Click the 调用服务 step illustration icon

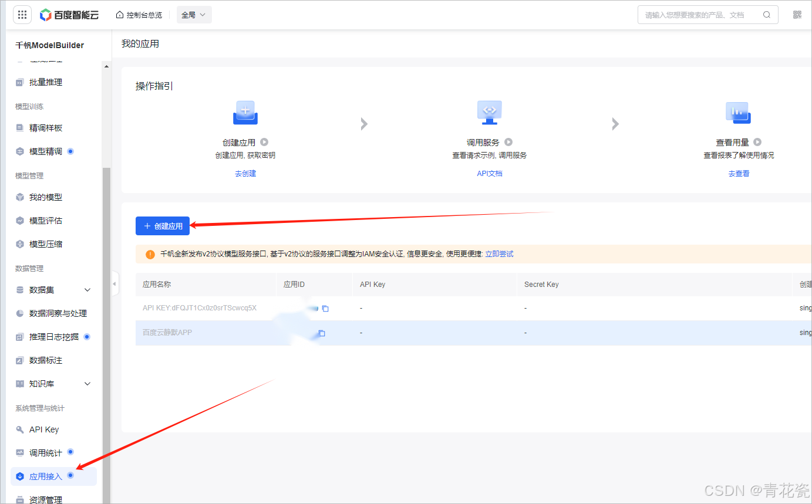pyautogui.click(x=489, y=113)
